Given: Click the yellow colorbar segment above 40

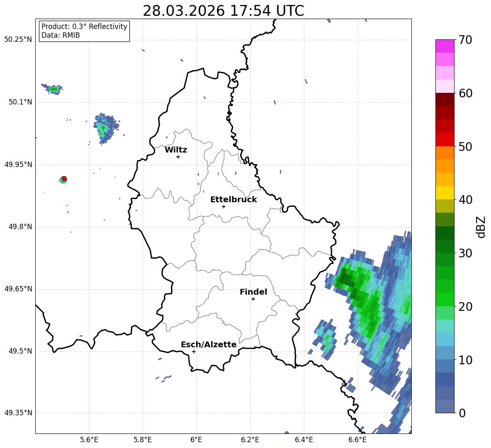Looking at the screenshot, I should pyautogui.click(x=445, y=193).
